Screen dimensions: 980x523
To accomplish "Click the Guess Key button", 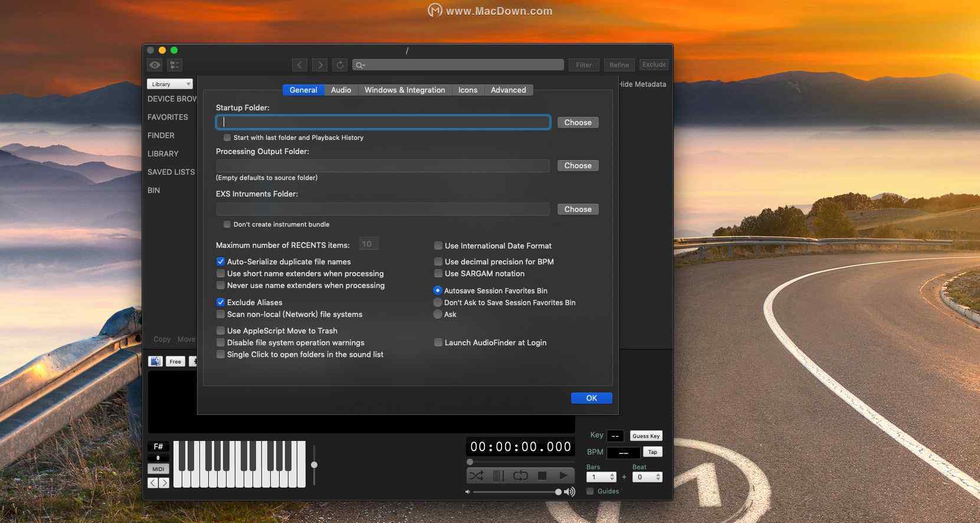I will [x=646, y=436].
